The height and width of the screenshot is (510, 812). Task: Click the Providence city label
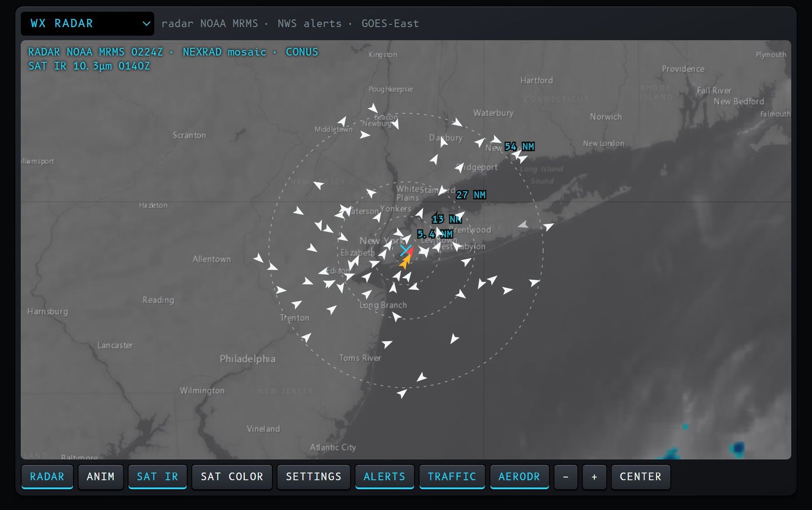pos(683,69)
